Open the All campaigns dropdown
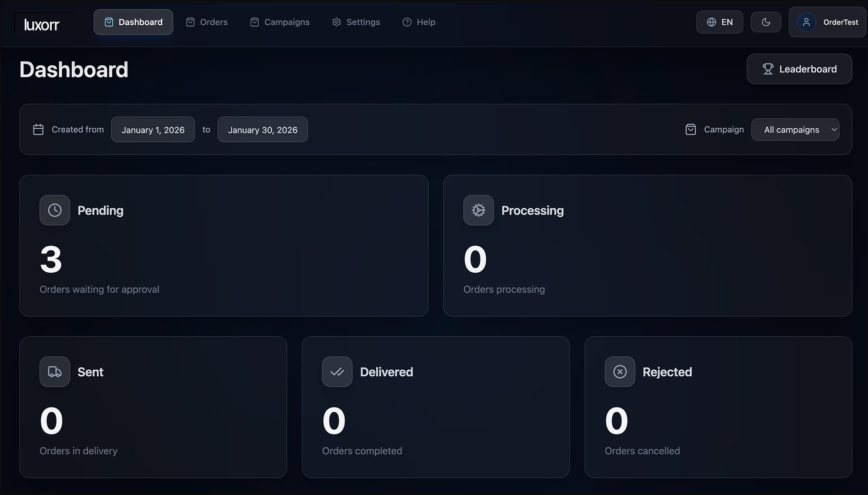Viewport: 868px width, 495px height. point(795,130)
